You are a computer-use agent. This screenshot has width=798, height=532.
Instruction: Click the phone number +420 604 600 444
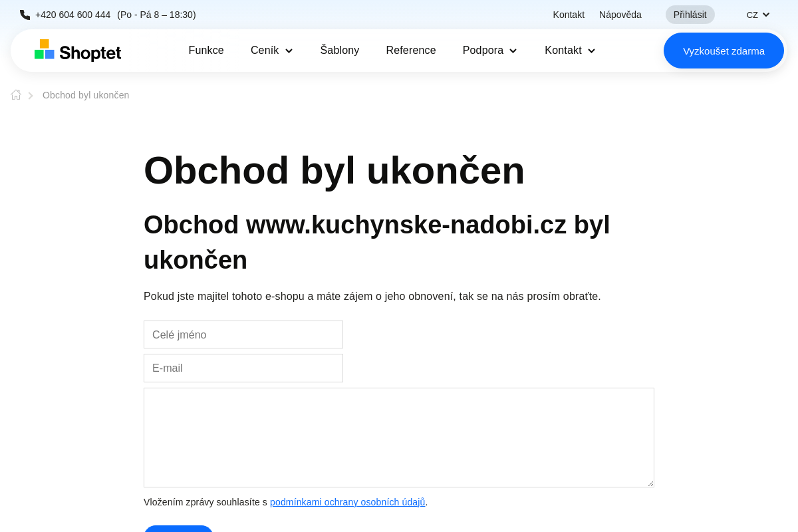[73, 14]
